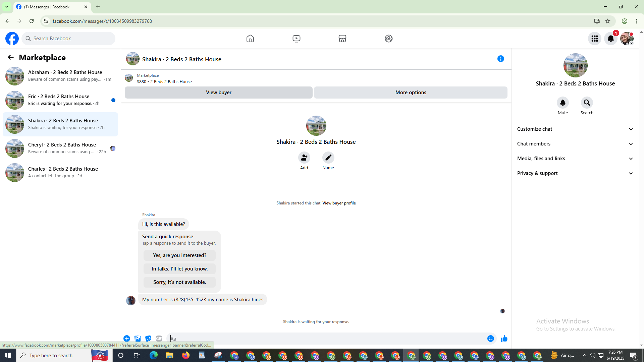This screenshot has width=644, height=362.
Task: Bookmark this page with the star icon
Action: [608, 21]
